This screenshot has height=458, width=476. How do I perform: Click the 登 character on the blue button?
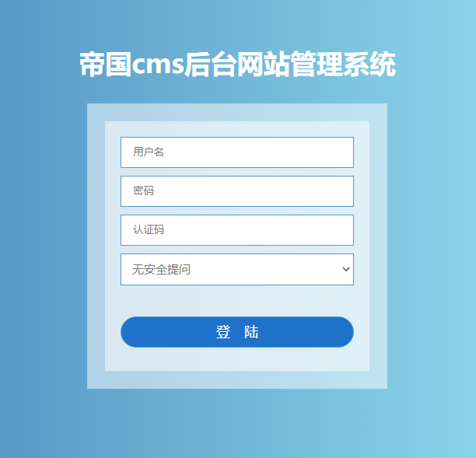[x=223, y=332]
